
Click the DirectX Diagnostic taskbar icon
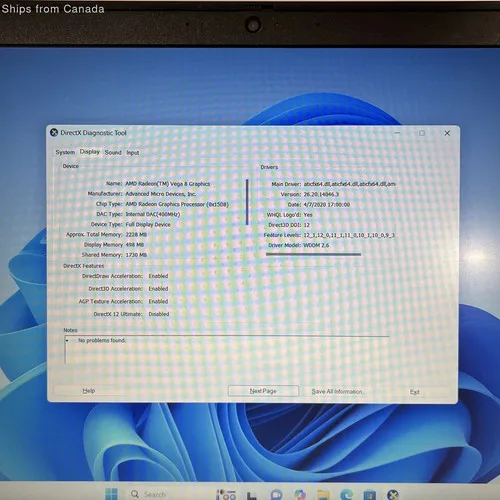pyautogui.click(x=393, y=495)
